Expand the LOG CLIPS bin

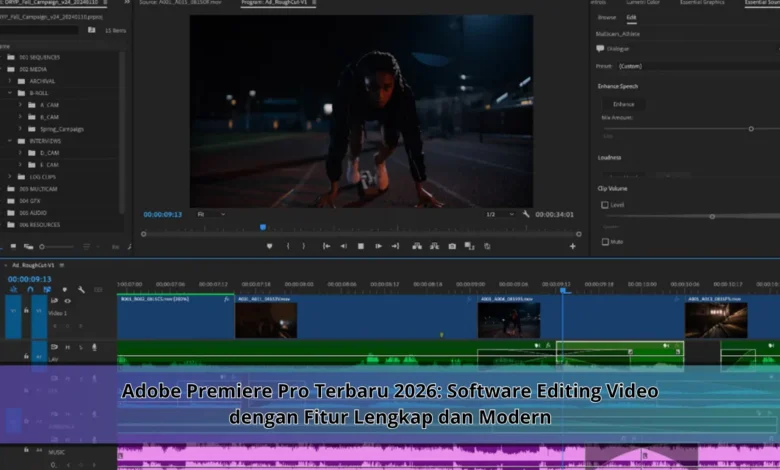[x=9, y=176]
